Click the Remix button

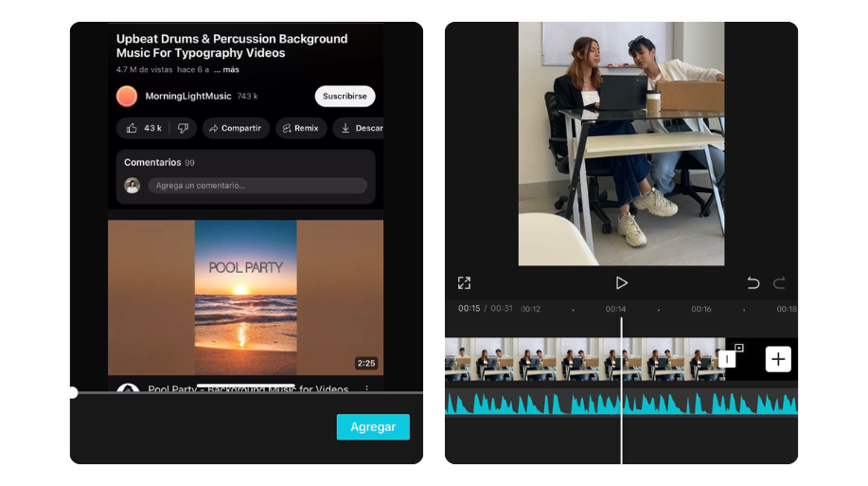click(x=300, y=128)
